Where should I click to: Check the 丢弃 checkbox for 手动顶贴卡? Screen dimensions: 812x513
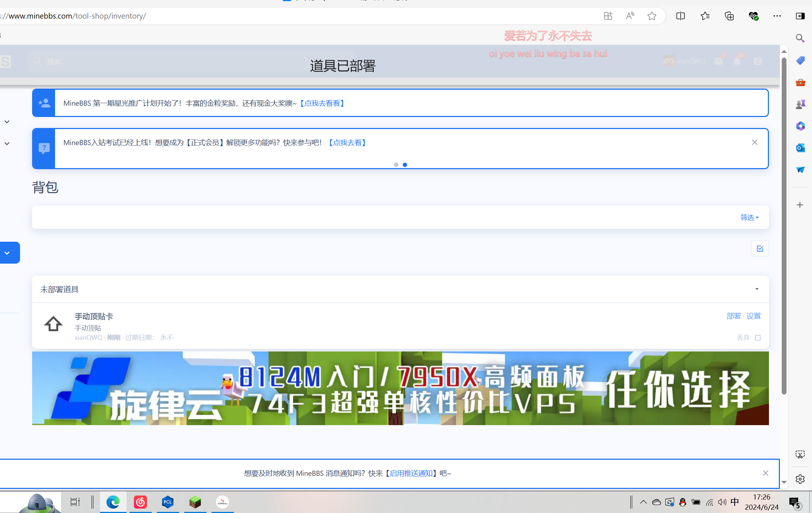(758, 338)
